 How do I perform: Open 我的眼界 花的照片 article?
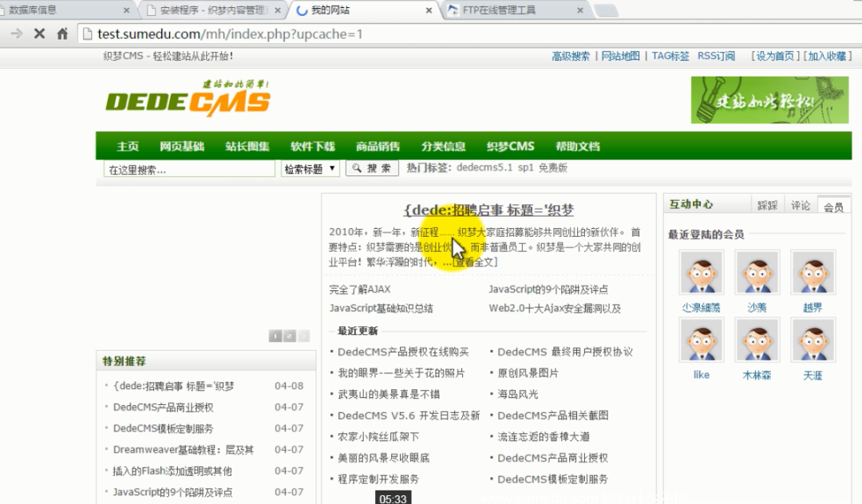401,373
